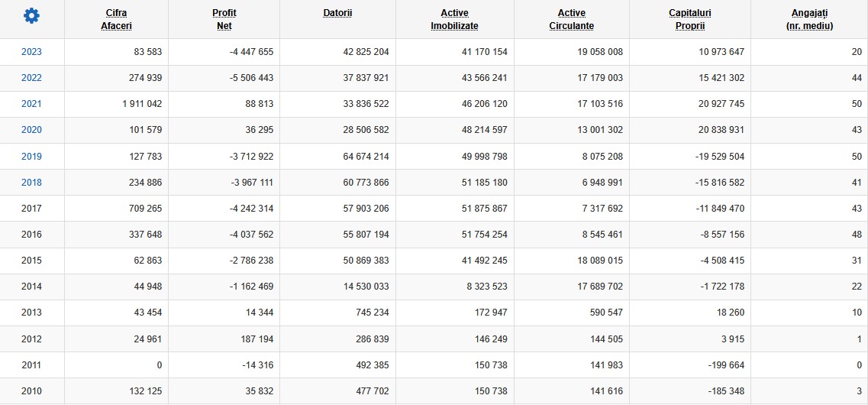This screenshot has height=405, width=868.
Task: Select the 2017 year cell
Action: click(31, 209)
